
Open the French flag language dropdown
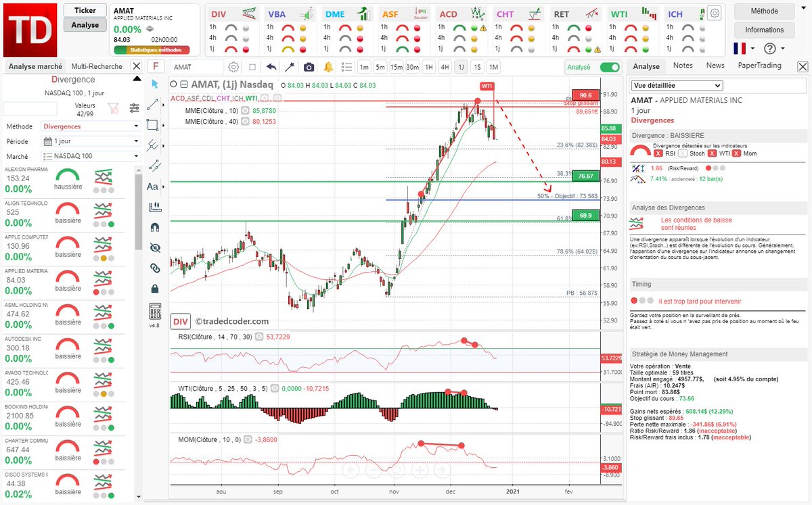[745, 49]
